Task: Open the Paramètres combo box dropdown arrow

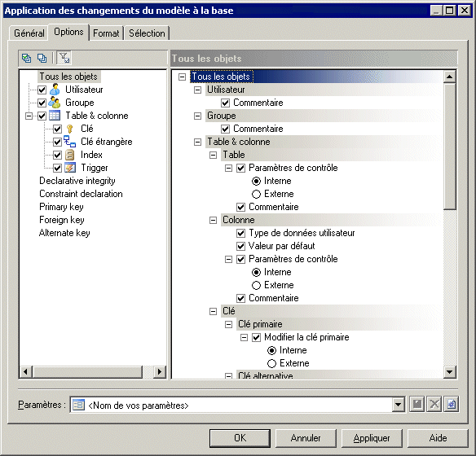Action: click(398, 405)
